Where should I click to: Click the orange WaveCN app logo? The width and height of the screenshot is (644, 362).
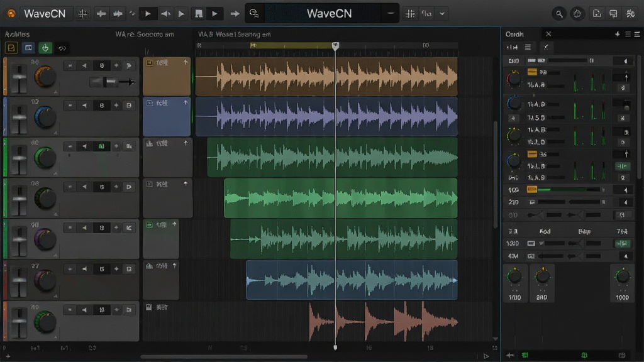11,14
